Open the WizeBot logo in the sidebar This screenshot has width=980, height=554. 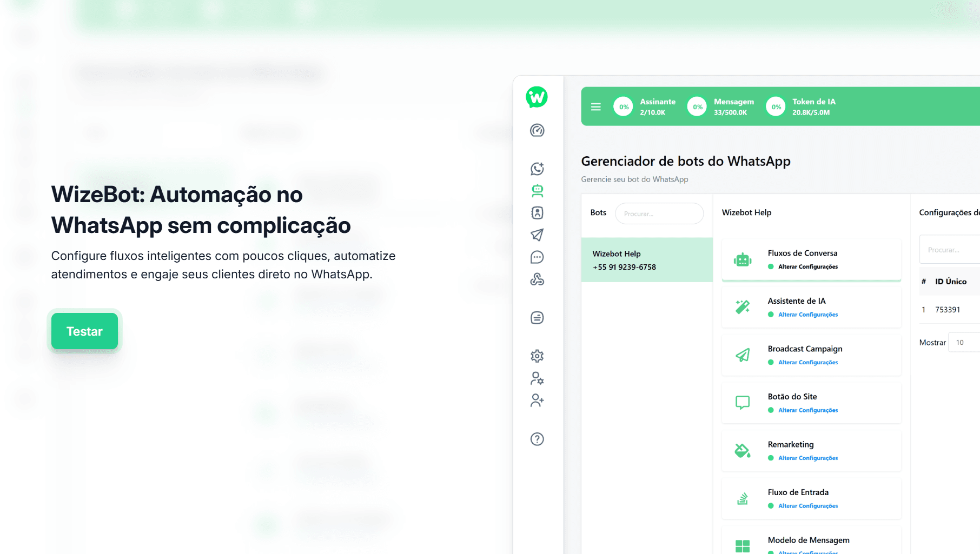(x=537, y=97)
